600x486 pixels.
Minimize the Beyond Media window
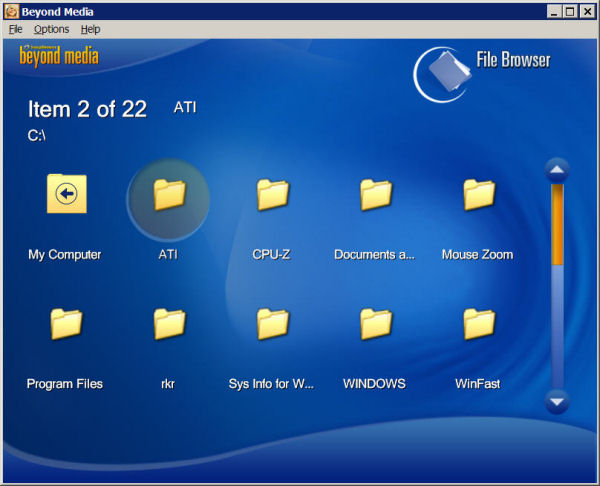point(554,11)
